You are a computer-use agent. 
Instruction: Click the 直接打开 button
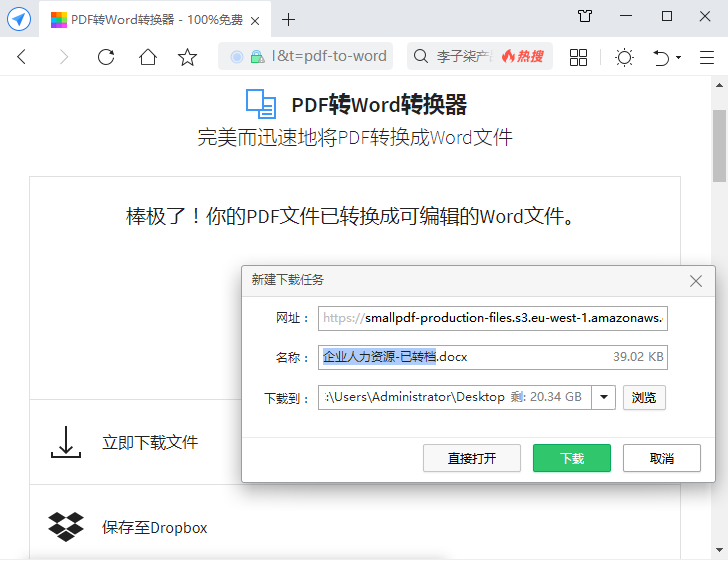pos(472,458)
